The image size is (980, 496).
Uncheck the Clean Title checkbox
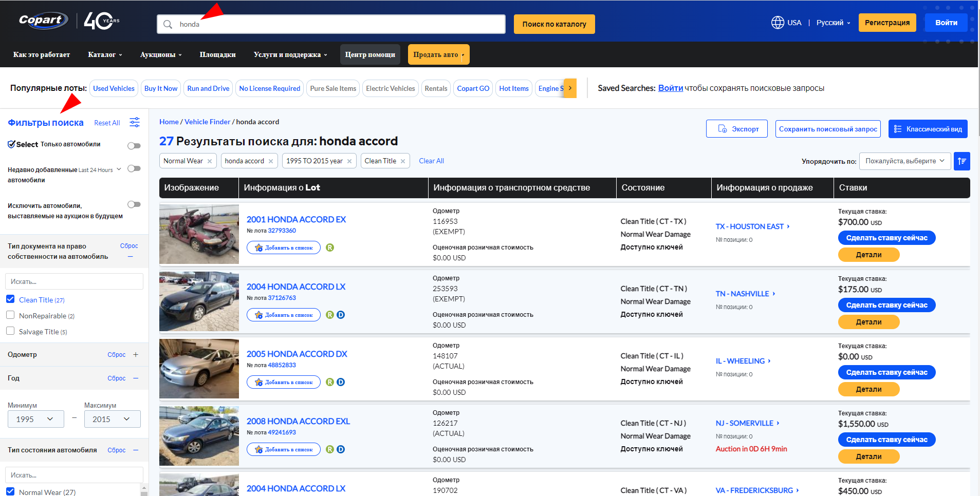pyautogui.click(x=10, y=299)
